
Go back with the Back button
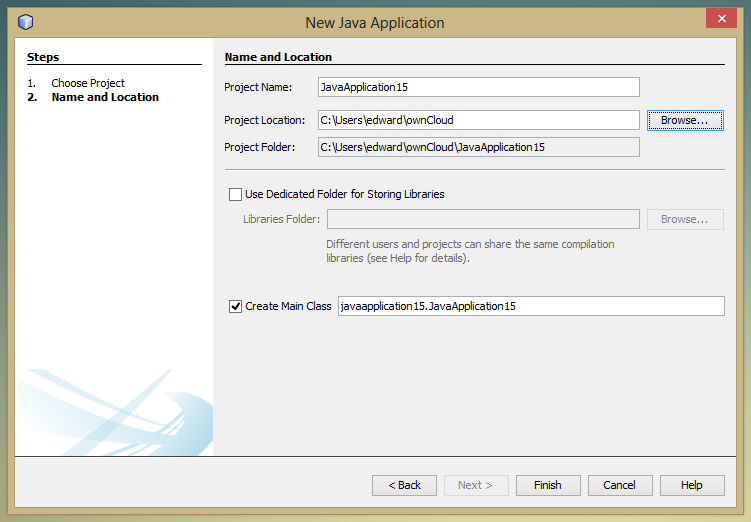404,485
